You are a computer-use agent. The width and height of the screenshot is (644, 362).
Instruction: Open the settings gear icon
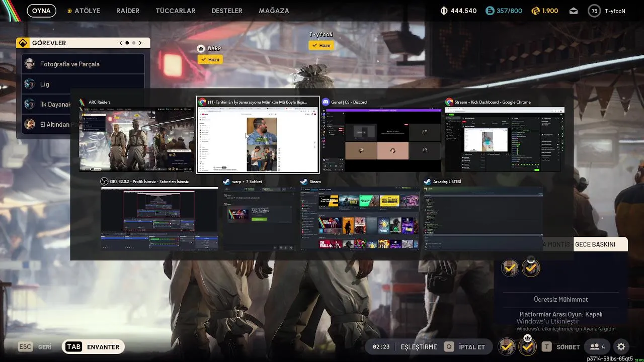621,347
